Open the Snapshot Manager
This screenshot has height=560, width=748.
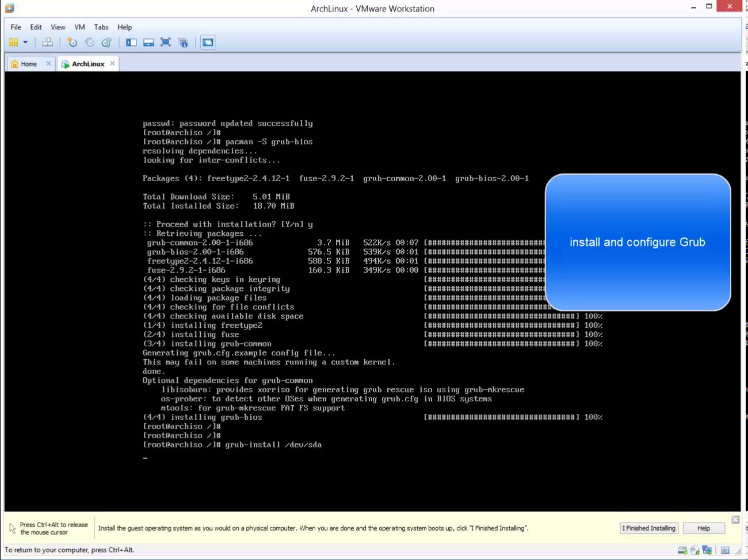pos(106,42)
